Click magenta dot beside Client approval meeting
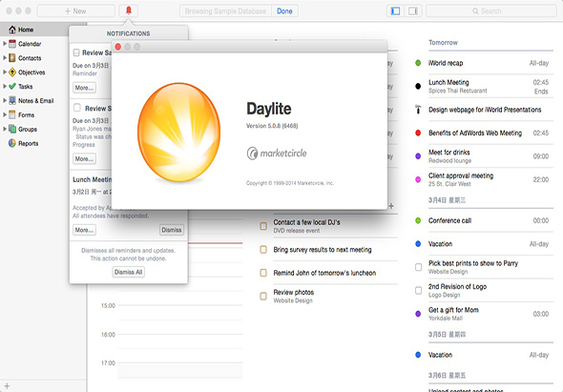The image size is (563, 392). click(418, 179)
